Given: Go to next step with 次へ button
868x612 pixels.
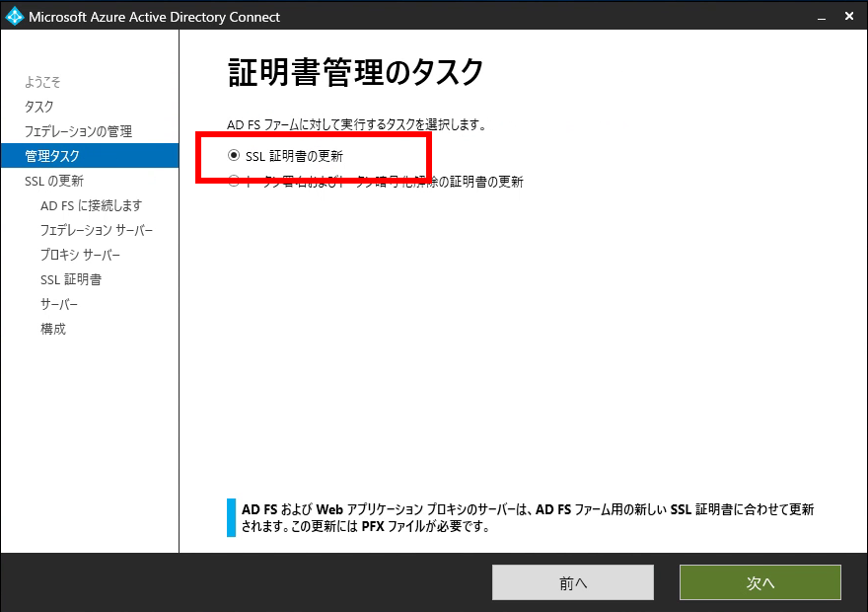Looking at the screenshot, I should pyautogui.click(x=760, y=582).
